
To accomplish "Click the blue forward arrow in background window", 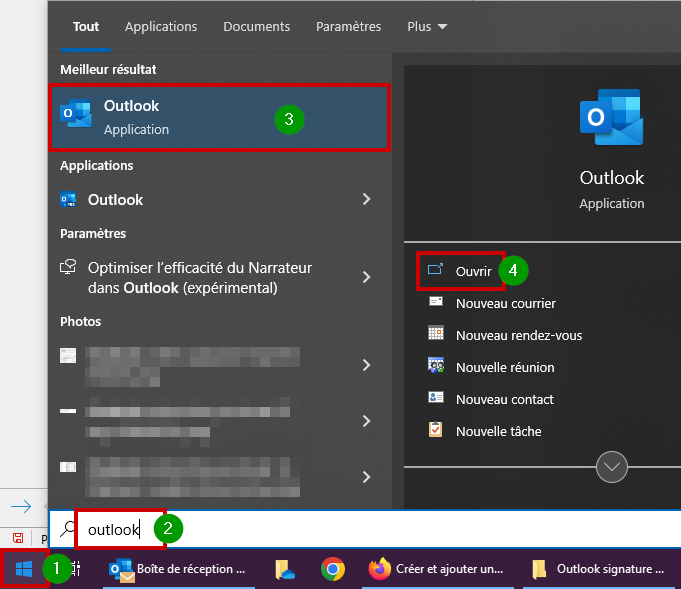I will click(21, 506).
